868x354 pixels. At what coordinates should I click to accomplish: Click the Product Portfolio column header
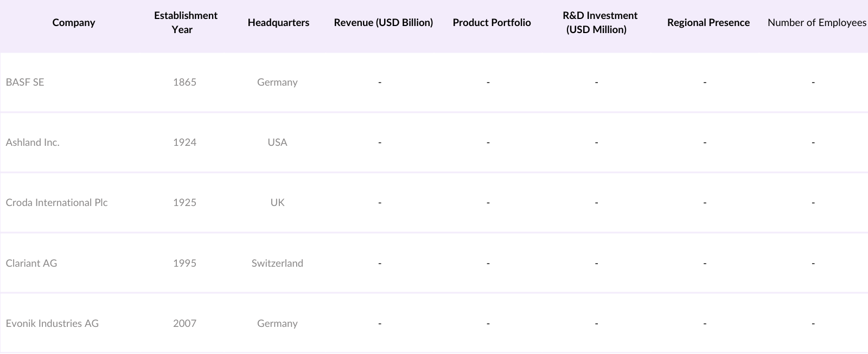tap(492, 23)
